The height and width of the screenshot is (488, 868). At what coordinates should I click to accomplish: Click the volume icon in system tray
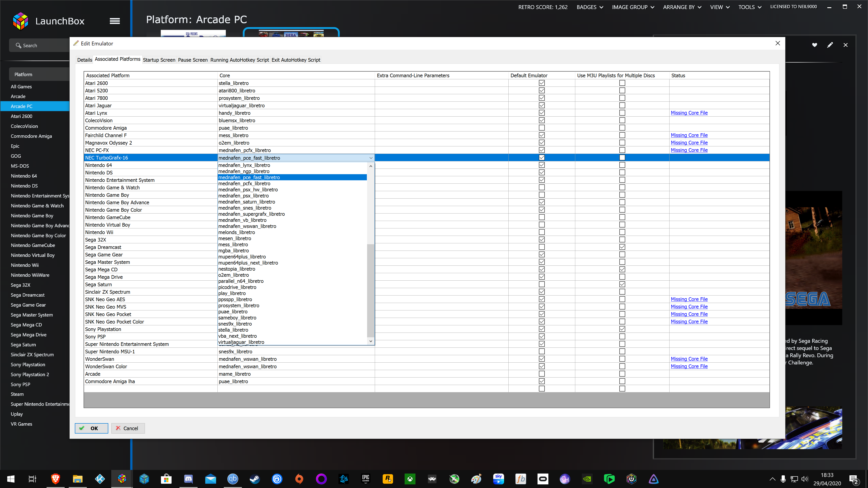click(805, 479)
